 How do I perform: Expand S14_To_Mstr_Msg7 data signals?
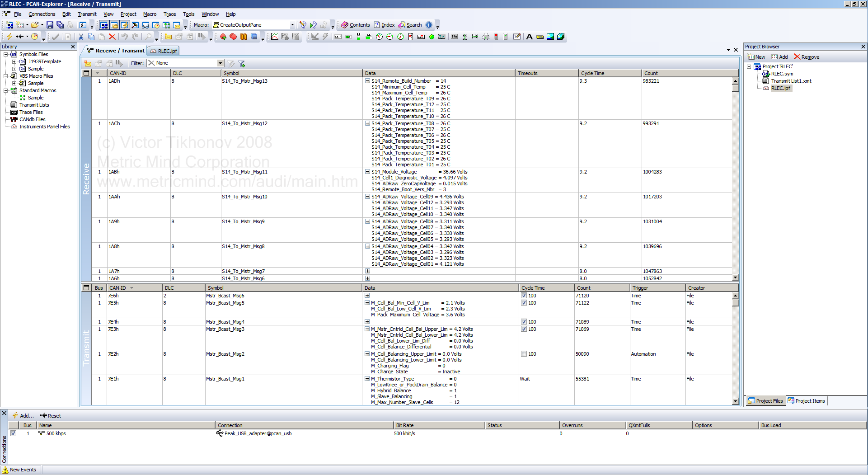click(x=367, y=271)
